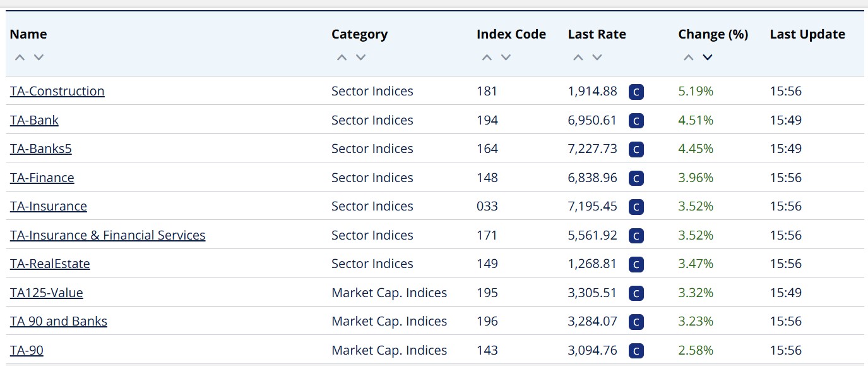The width and height of the screenshot is (868, 366).
Task: Sort Category column descending arrow
Action: 360,58
